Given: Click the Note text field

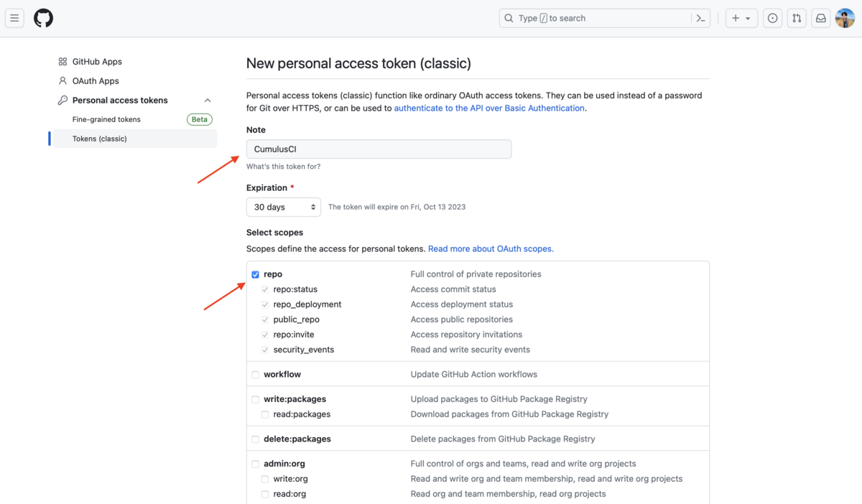Looking at the screenshot, I should coord(379,149).
